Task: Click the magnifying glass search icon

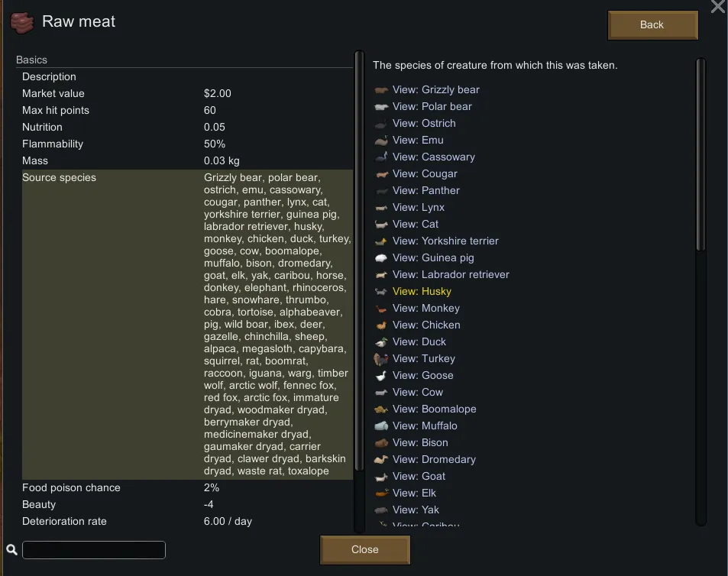Action: coord(11,550)
